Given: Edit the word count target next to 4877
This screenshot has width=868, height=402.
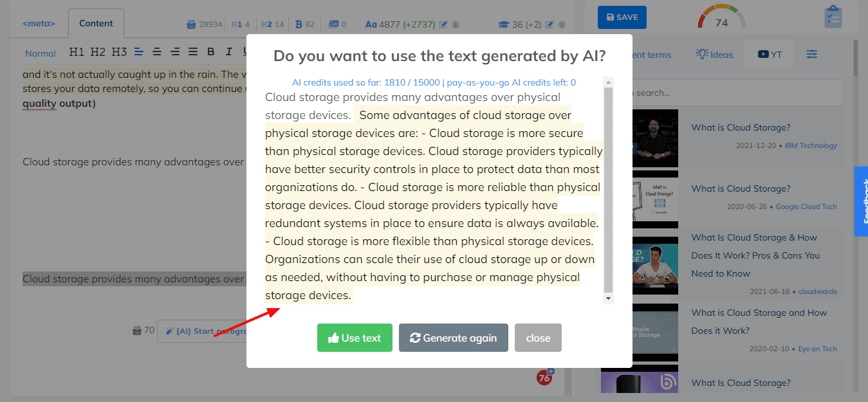Looking at the screenshot, I should (x=443, y=25).
